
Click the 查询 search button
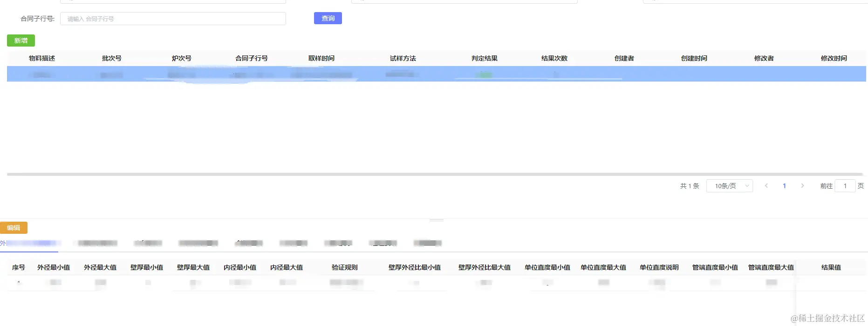click(x=328, y=18)
